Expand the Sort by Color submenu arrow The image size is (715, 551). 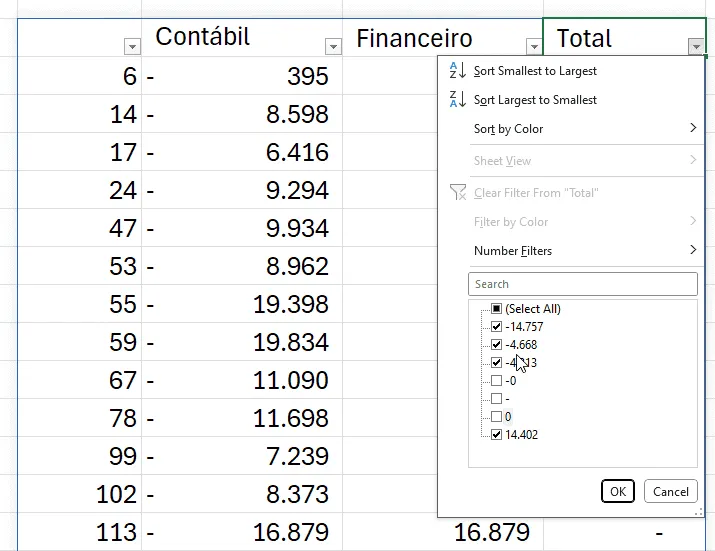tap(693, 128)
